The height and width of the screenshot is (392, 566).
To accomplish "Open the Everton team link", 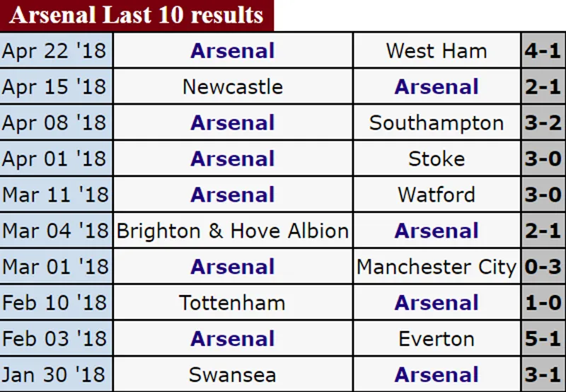I will [437, 339].
